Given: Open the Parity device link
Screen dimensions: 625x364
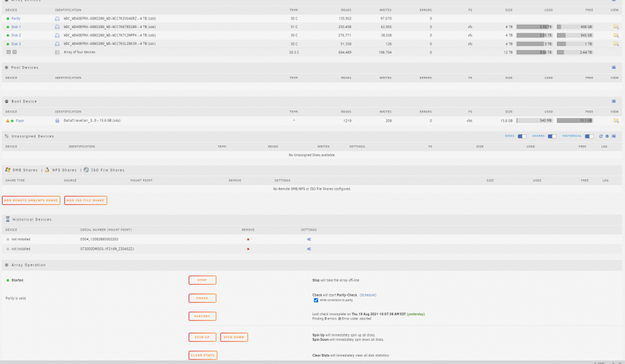Looking at the screenshot, I should coord(16,19).
